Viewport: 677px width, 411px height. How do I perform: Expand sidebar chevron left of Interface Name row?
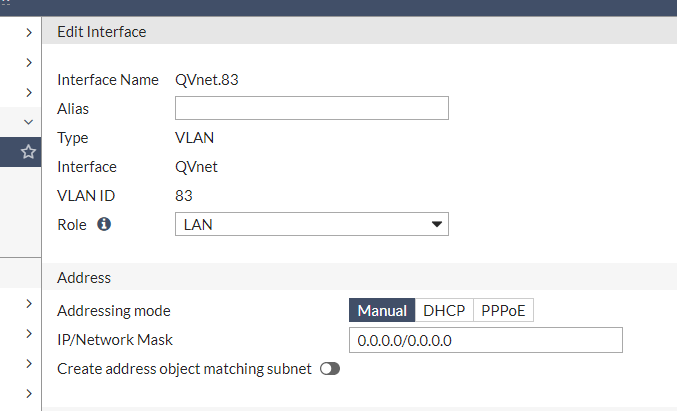coord(29,63)
